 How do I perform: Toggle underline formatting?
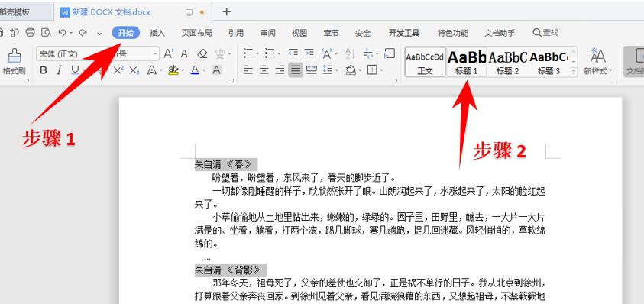pos(74,70)
